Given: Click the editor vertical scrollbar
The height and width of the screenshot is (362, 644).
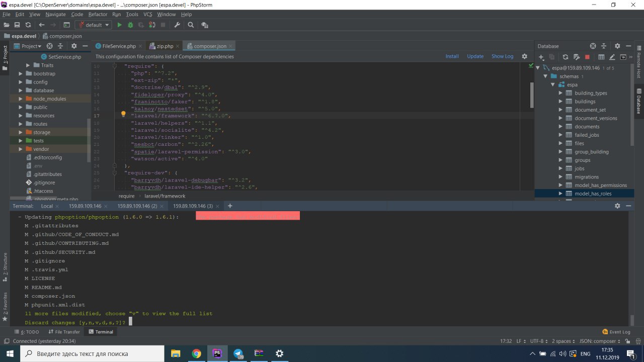Looking at the screenshot, I should pos(532,95).
